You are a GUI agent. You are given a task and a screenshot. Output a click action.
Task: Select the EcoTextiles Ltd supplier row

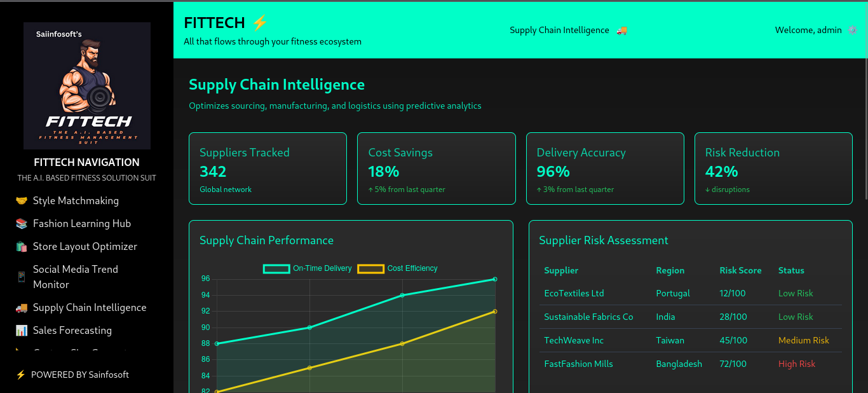coord(689,294)
